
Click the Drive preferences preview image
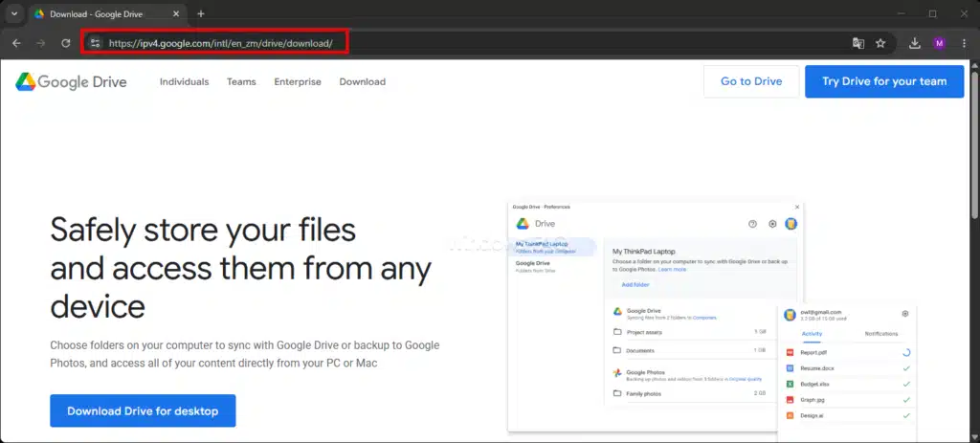pos(712,320)
